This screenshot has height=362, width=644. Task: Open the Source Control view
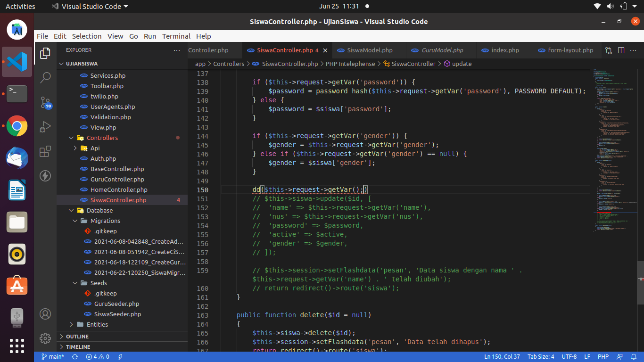[45, 102]
